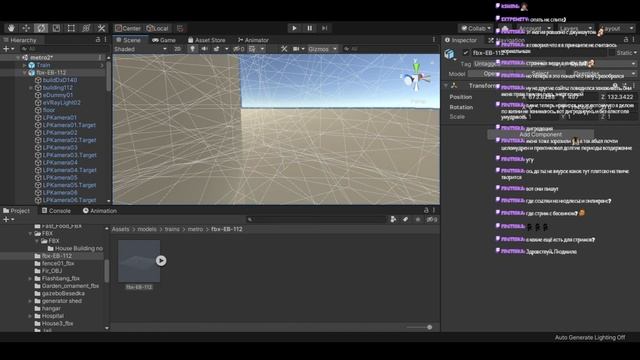Viewport: 640px width, 360px height.
Task: Switch to the Game tab
Action: click(164, 40)
